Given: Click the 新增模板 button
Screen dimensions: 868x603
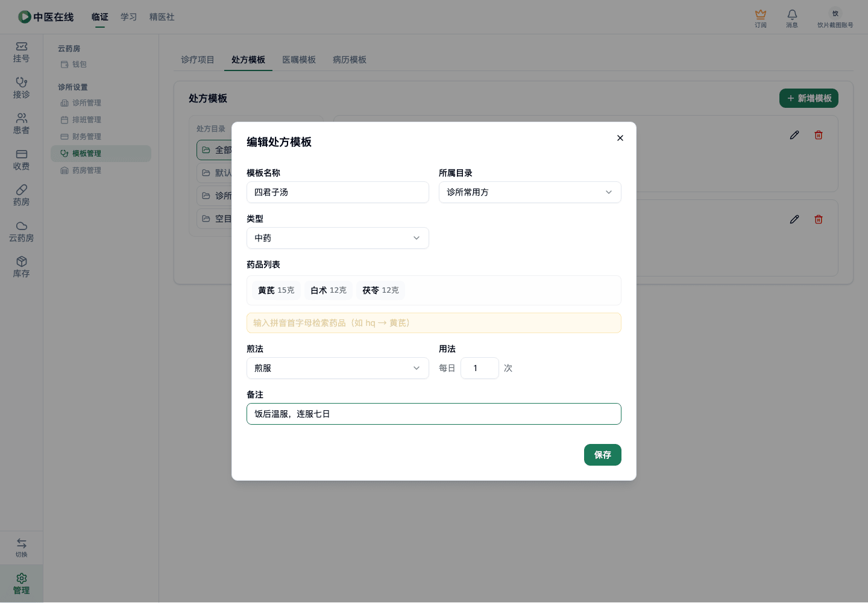Looking at the screenshot, I should coord(809,98).
